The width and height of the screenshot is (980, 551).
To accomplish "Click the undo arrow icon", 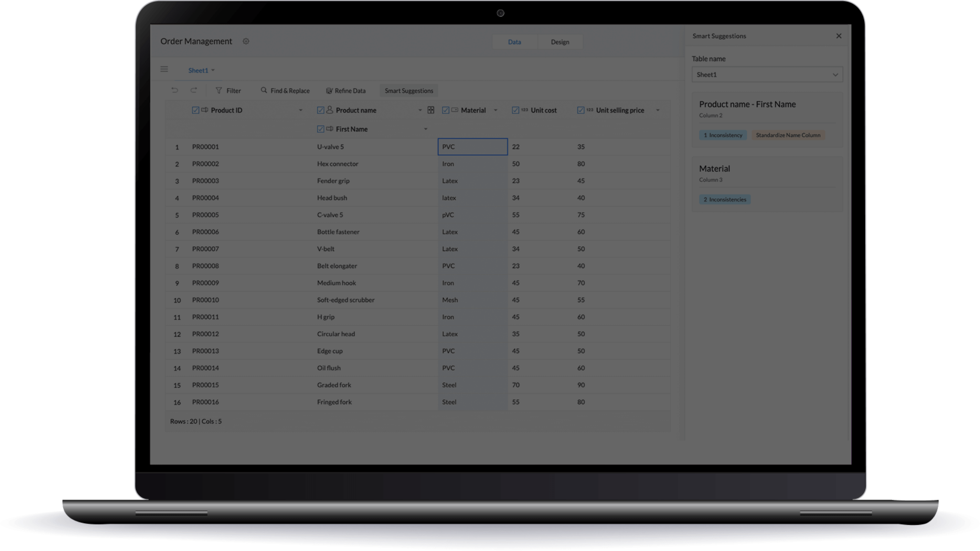I will point(174,90).
